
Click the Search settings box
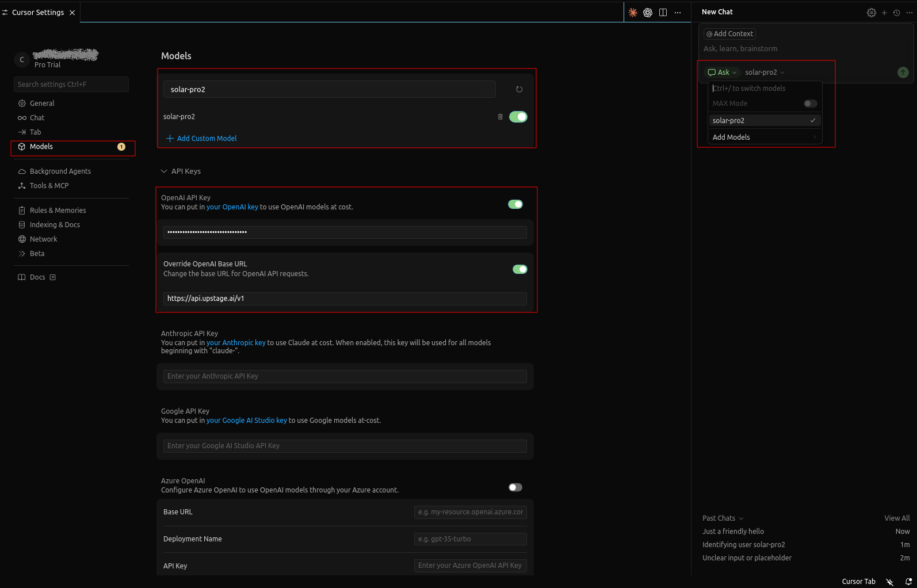pyautogui.click(x=71, y=84)
